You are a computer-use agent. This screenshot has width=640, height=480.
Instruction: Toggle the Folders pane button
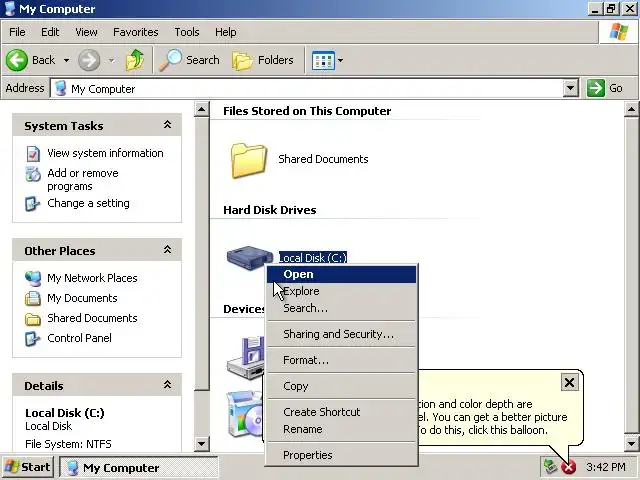262,60
